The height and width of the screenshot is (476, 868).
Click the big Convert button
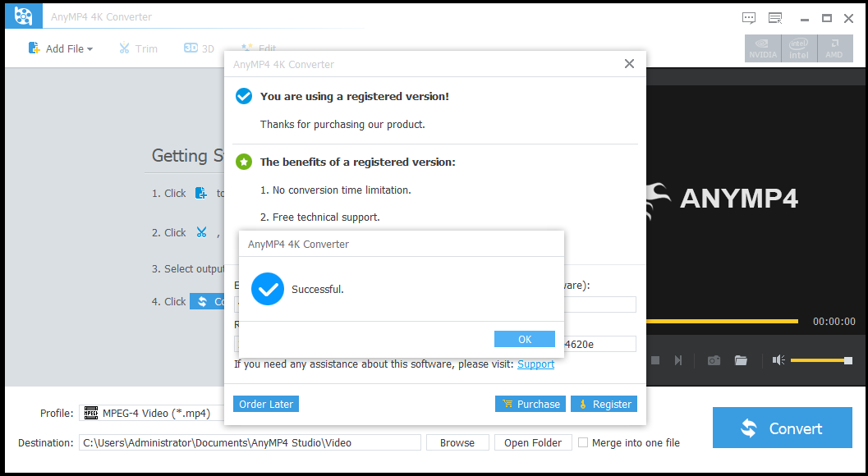tap(783, 428)
